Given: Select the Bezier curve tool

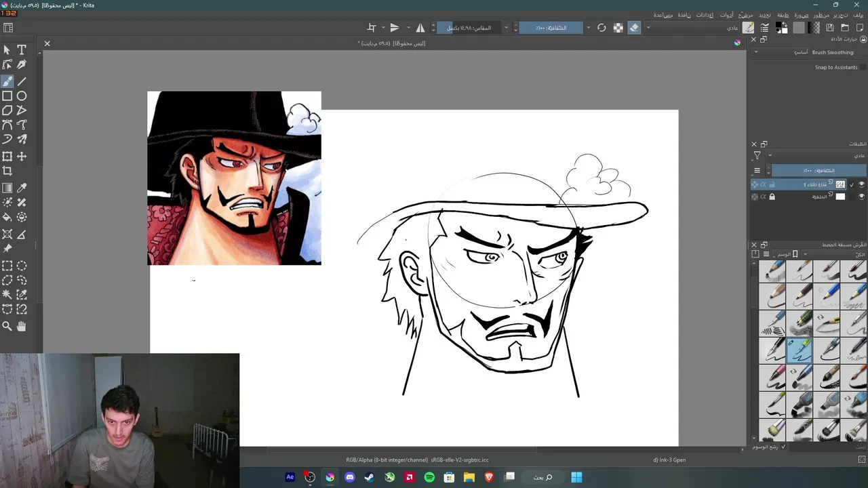Looking at the screenshot, I should click(x=7, y=125).
